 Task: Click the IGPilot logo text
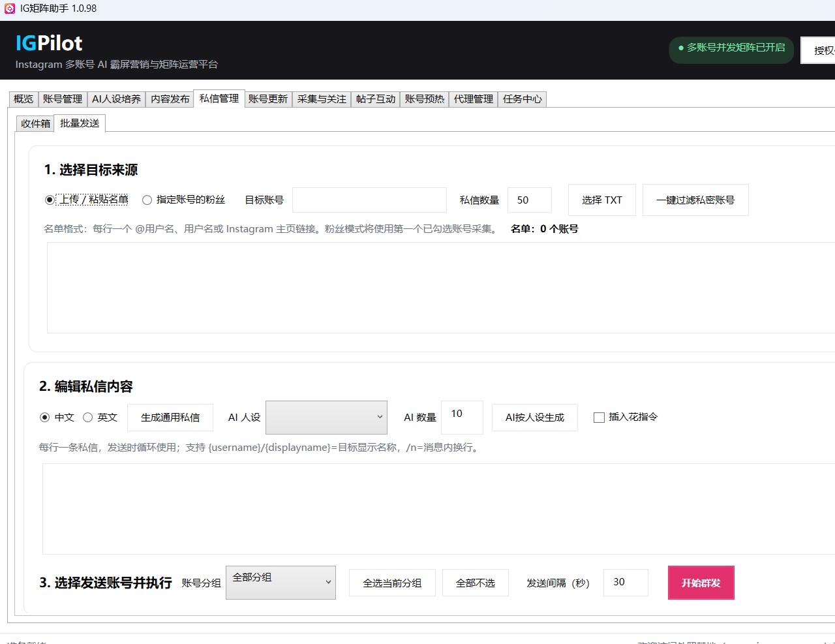[x=49, y=43]
